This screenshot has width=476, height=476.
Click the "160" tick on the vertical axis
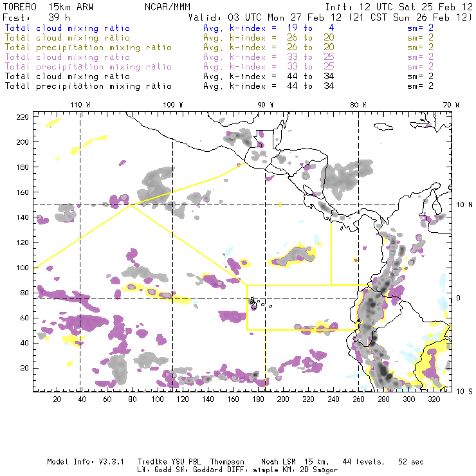(22, 192)
